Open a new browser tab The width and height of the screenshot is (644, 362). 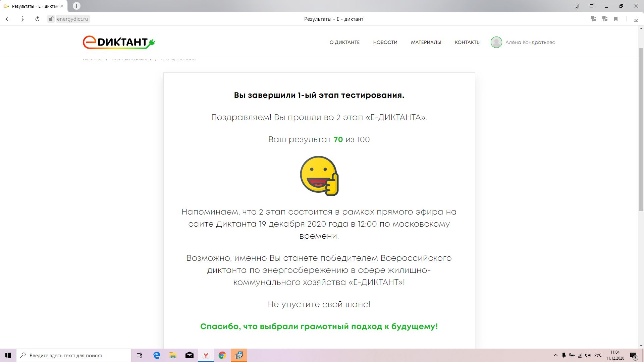point(76,6)
